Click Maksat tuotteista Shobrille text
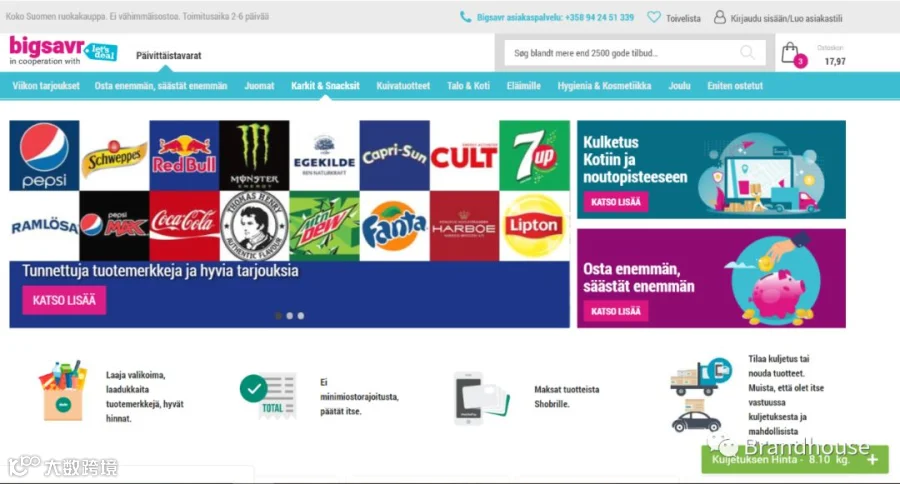 pyautogui.click(x=567, y=397)
